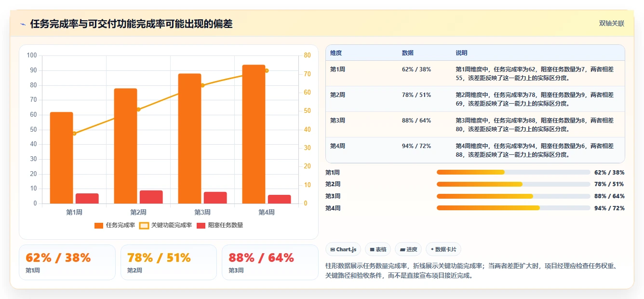
Task: Click the left axis value 100
Action: pos(32,55)
